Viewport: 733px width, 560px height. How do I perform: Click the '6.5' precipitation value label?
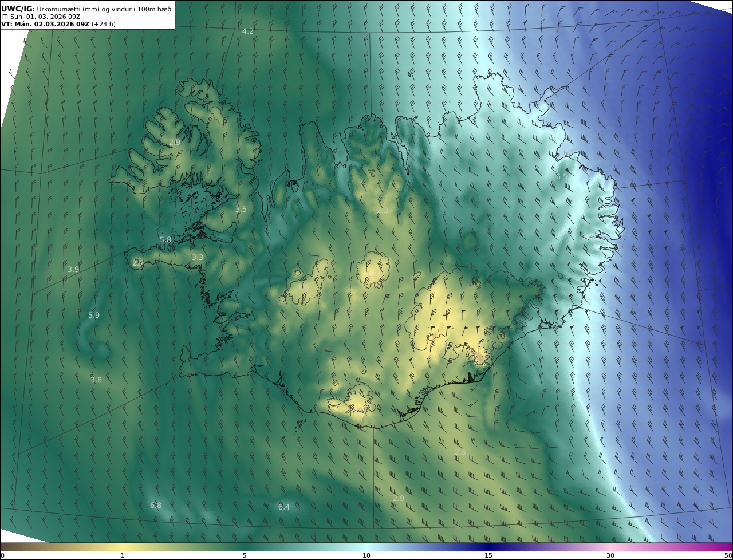(562, 177)
